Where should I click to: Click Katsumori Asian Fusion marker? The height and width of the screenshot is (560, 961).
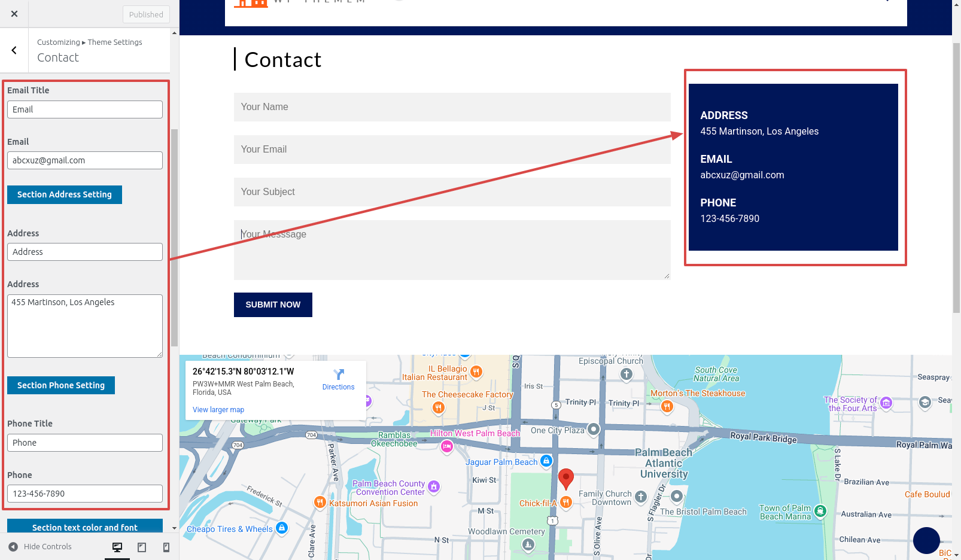pyautogui.click(x=320, y=503)
